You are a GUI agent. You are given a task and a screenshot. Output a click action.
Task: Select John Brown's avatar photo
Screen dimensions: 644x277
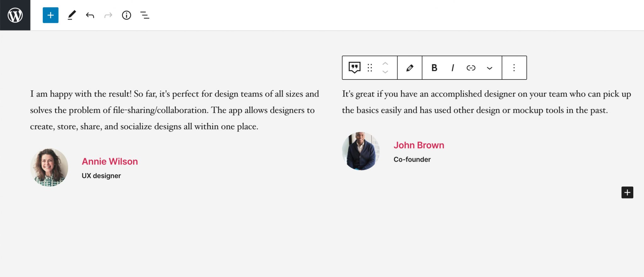pos(361,151)
